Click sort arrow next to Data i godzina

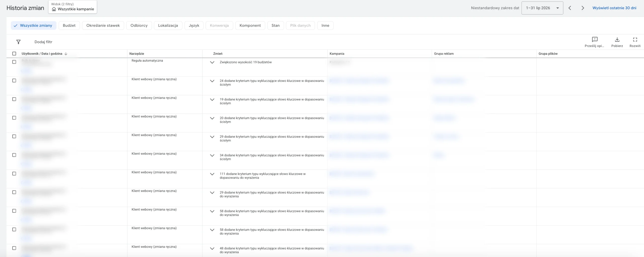(66, 54)
